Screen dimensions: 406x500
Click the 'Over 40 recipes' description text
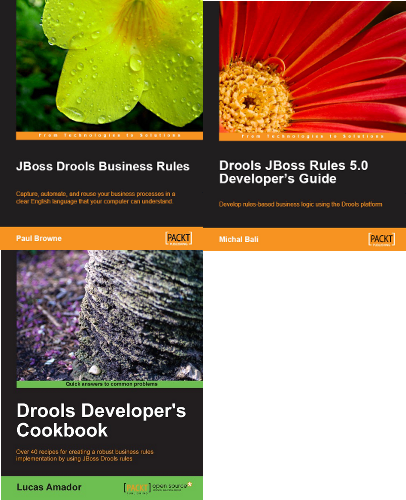tap(85, 455)
